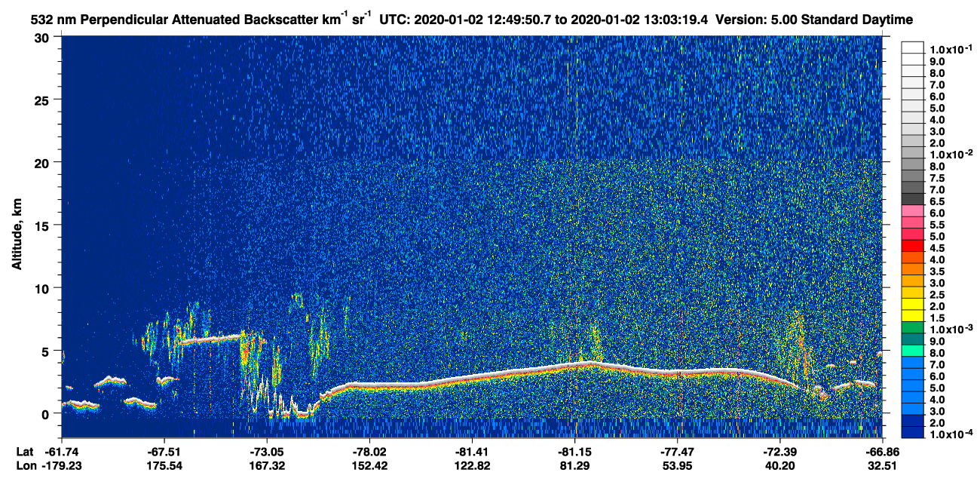980x503 pixels.
Task: Choose the pure yellow swatch labeled 2.0
Action: (x=913, y=305)
